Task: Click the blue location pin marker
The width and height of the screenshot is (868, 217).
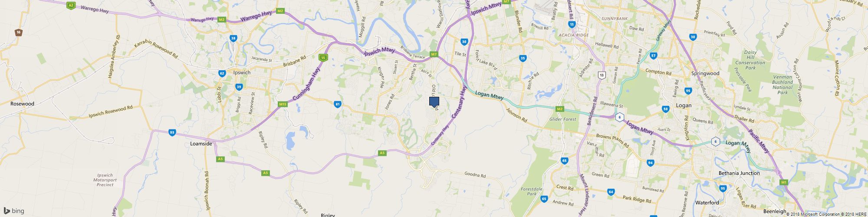Action: click(x=434, y=102)
